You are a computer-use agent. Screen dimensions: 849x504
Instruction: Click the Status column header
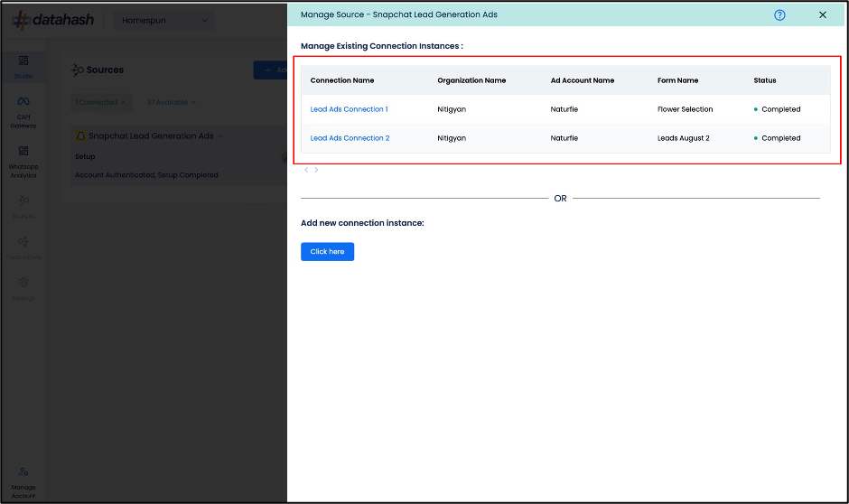(x=764, y=80)
